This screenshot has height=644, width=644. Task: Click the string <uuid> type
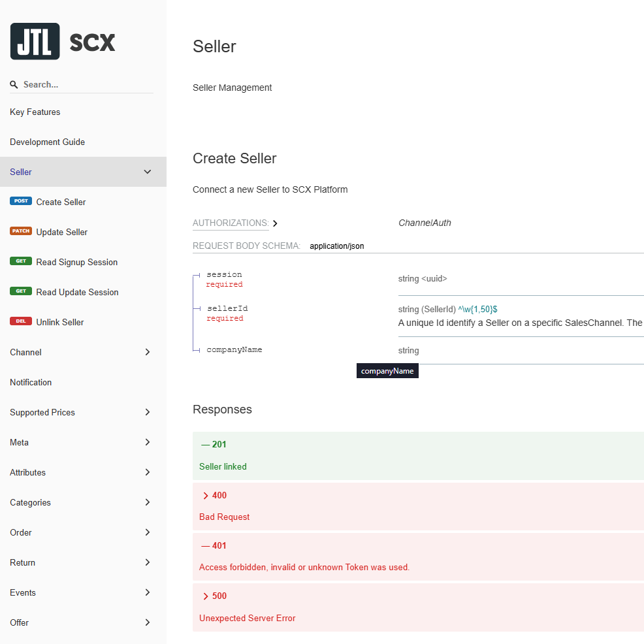pos(422,278)
